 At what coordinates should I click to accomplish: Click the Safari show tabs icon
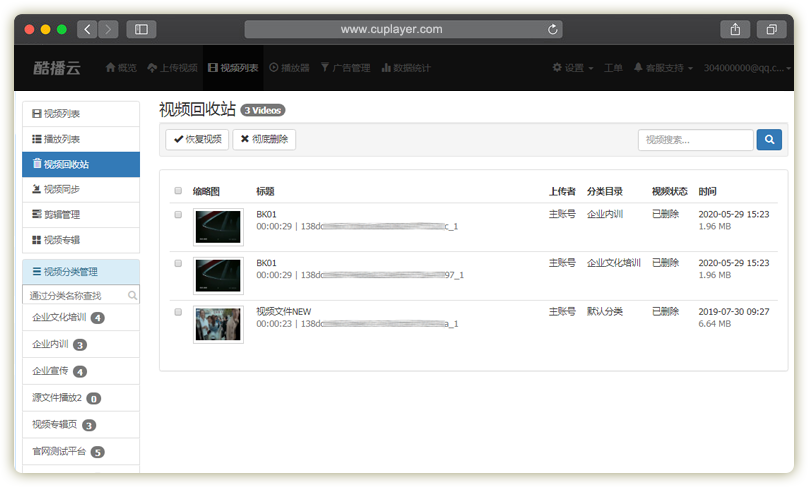click(772, 30)
